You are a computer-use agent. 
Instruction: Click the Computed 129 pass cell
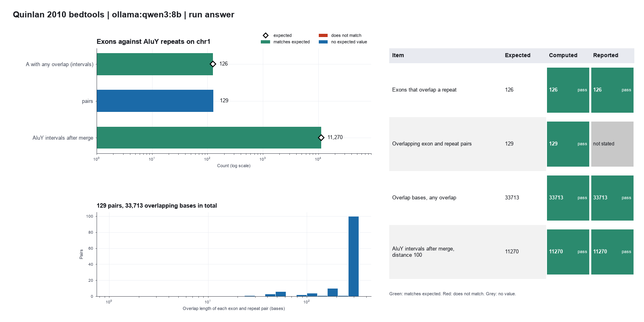[568, 144]
